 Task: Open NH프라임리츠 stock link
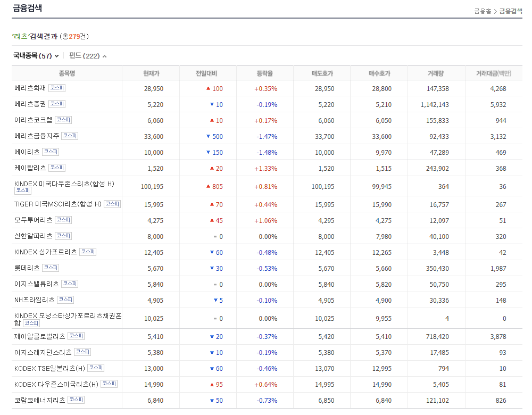point(34,300)
